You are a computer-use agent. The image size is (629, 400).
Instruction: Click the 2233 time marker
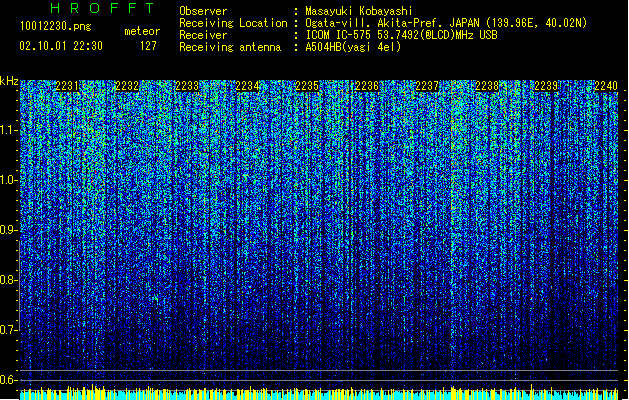[x=187, y=86]
